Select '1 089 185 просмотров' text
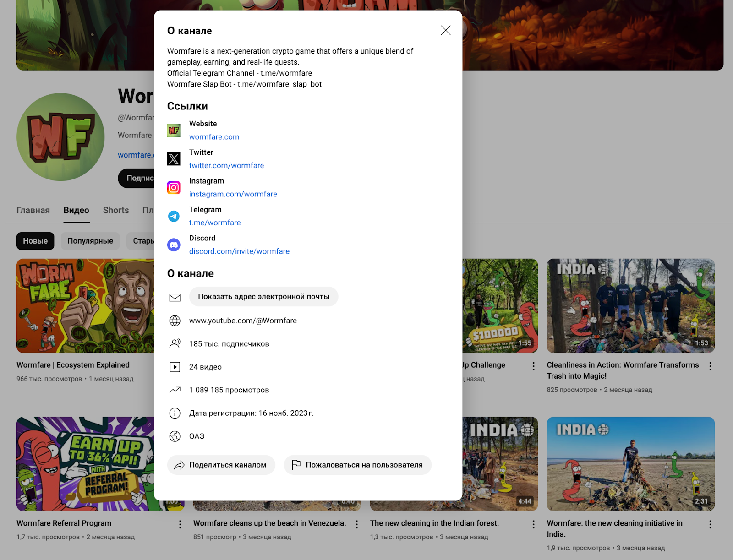This screenshot has height=560, width=733. coord(229,390)
